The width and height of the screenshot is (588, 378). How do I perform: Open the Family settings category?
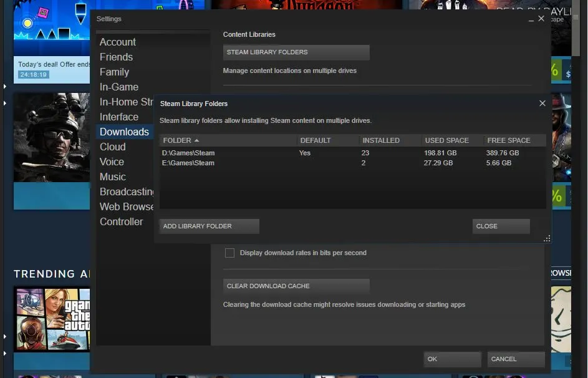click(114, 72)
